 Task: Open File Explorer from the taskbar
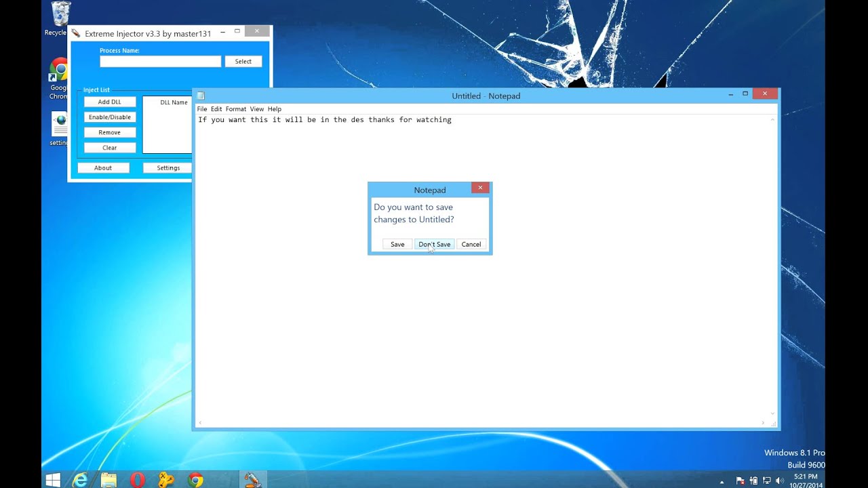click(108, 480)
